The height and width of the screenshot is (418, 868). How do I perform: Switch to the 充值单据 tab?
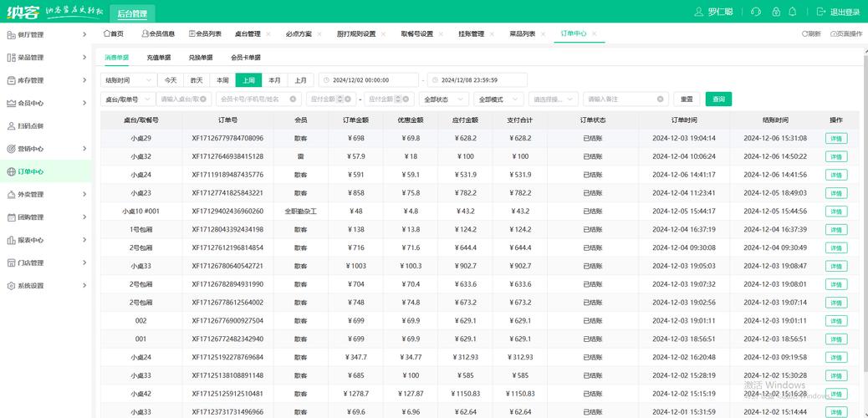pos(158,57)
